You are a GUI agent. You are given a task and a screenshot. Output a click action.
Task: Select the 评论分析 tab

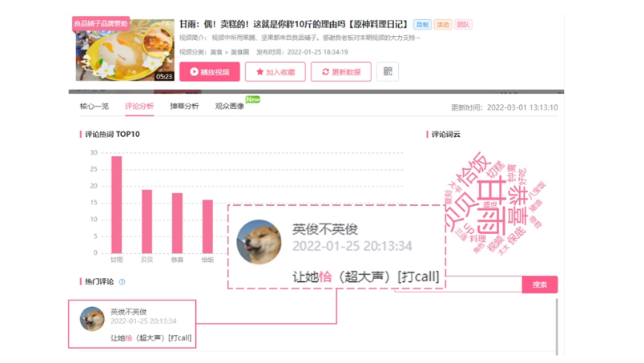click(x=139, y=106)
